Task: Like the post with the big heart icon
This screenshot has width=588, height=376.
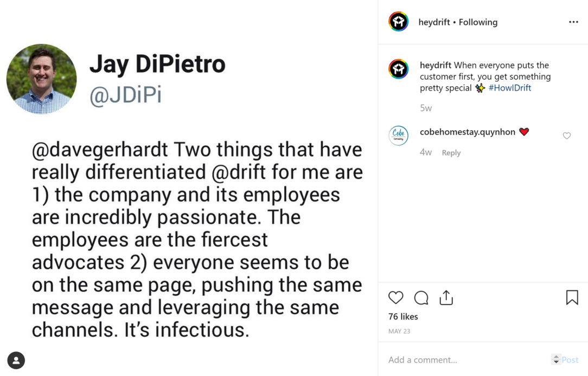Action: click(396, 297)
